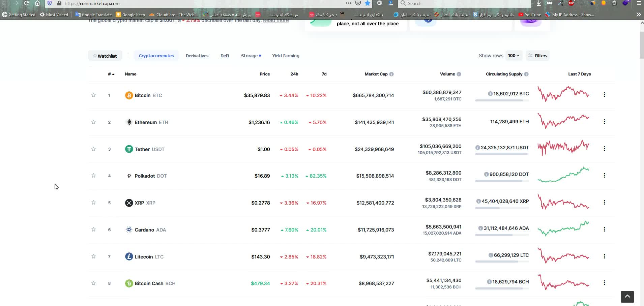Click the Bitcoin logo icon
This screenshot has width=644, height=306.
[x=129, y=95]
